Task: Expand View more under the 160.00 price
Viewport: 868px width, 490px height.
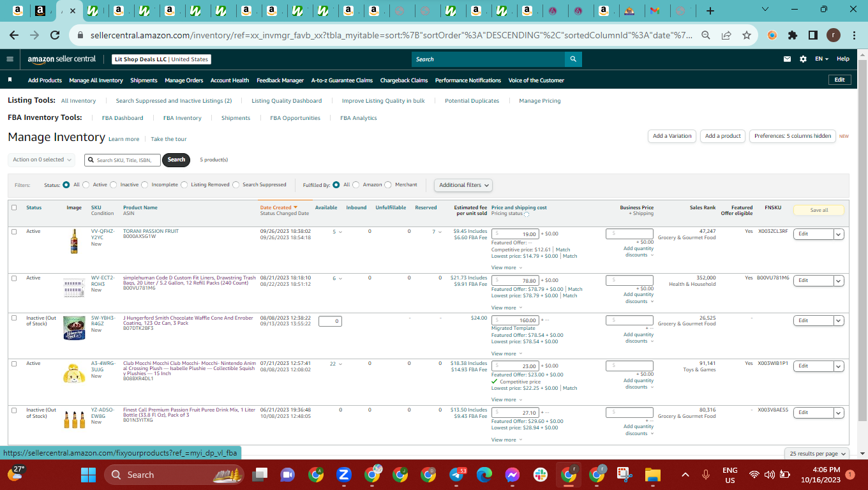Action: tap(507, 354)
